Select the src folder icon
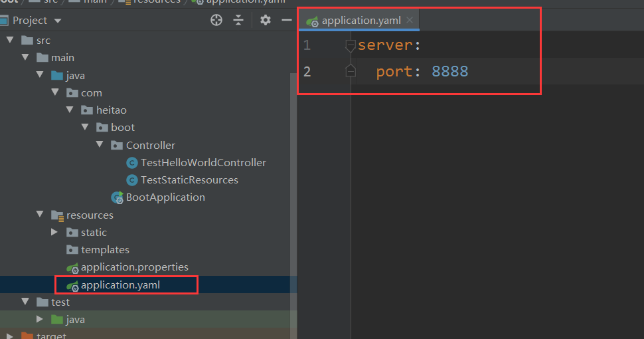Image resolution: width=644 pixels, height=339 pixels. (27, 41)
